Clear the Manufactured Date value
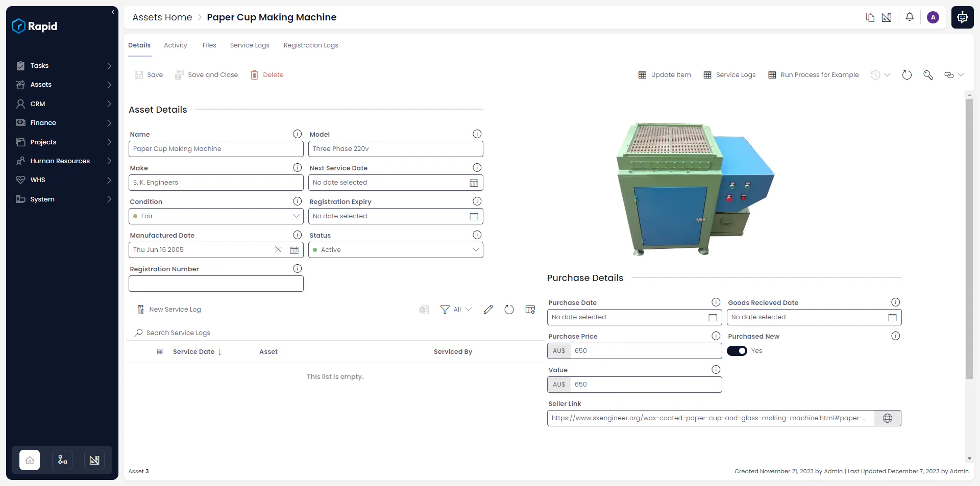This screenshot has height=486, width=980. coord(278,250)
